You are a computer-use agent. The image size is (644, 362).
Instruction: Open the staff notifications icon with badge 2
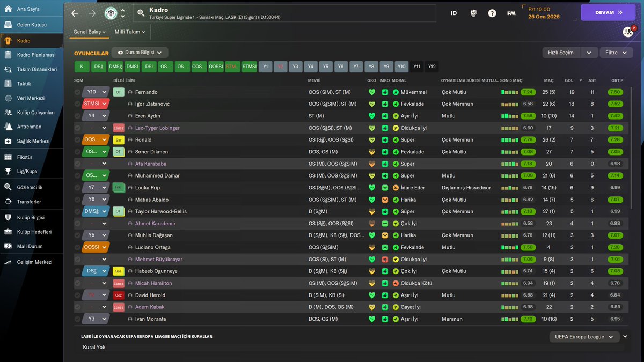(x=628, y=32)
